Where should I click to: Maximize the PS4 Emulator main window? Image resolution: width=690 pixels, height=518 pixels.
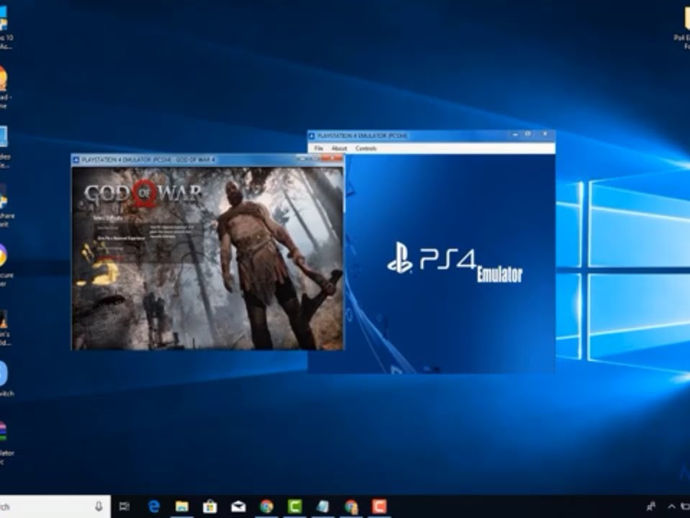(x=528, y=134)
